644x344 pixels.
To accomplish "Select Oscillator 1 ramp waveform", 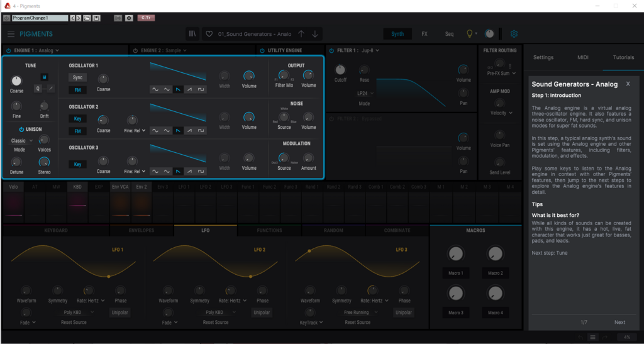I will (x=189, y=89).
